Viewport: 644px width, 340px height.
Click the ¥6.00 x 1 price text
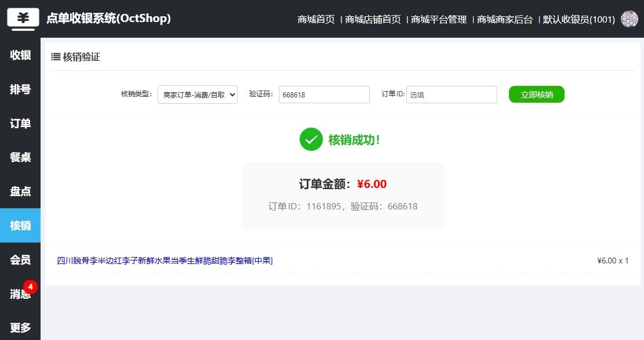coord(613,261)
